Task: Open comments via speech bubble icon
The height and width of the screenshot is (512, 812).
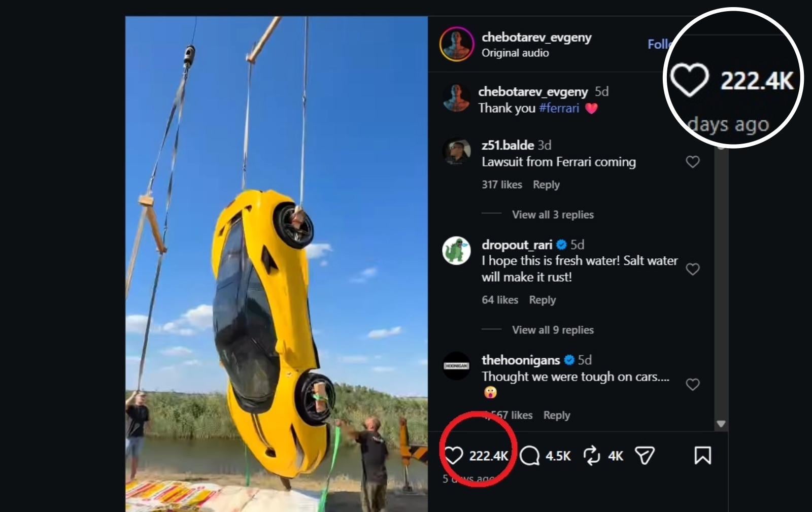Action: [530, 455]
